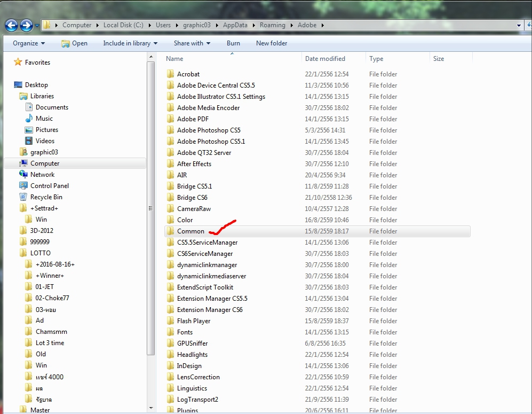Select Favorites star icon in navigation pane

tap(18, 62)
